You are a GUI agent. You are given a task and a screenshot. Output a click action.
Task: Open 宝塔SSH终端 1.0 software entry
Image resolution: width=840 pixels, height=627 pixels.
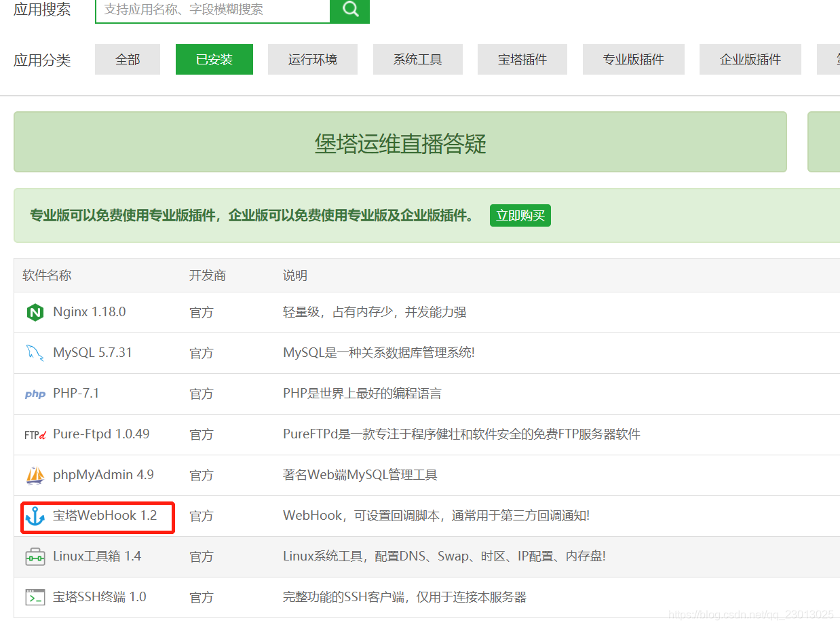click(100, 597)
